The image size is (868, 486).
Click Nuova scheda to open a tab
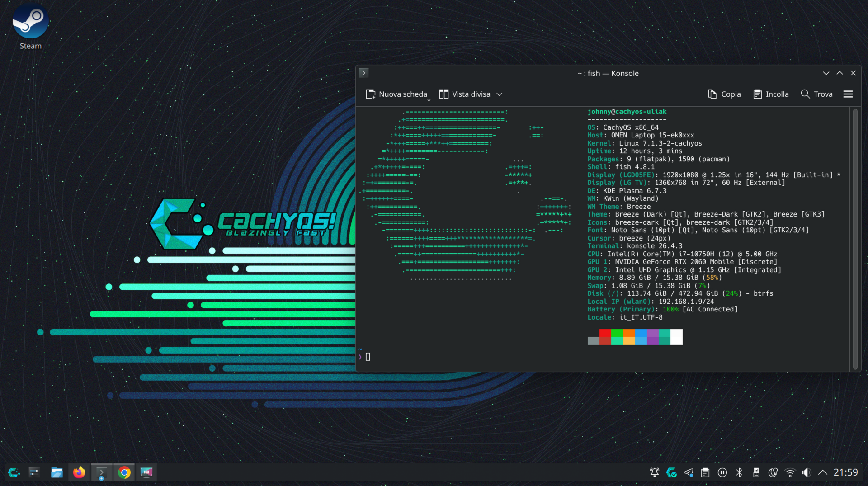pyautogui.click(x=396, y=94)
